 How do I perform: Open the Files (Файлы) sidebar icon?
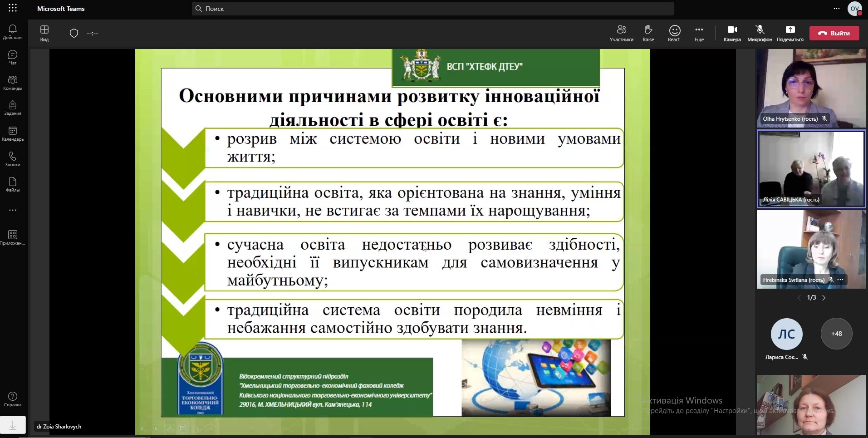click(13, 184)
